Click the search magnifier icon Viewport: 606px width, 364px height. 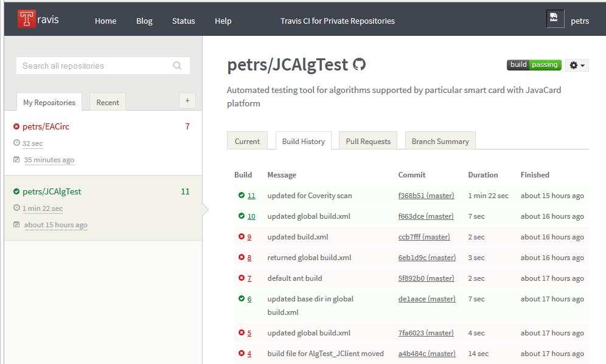point(177,66)
